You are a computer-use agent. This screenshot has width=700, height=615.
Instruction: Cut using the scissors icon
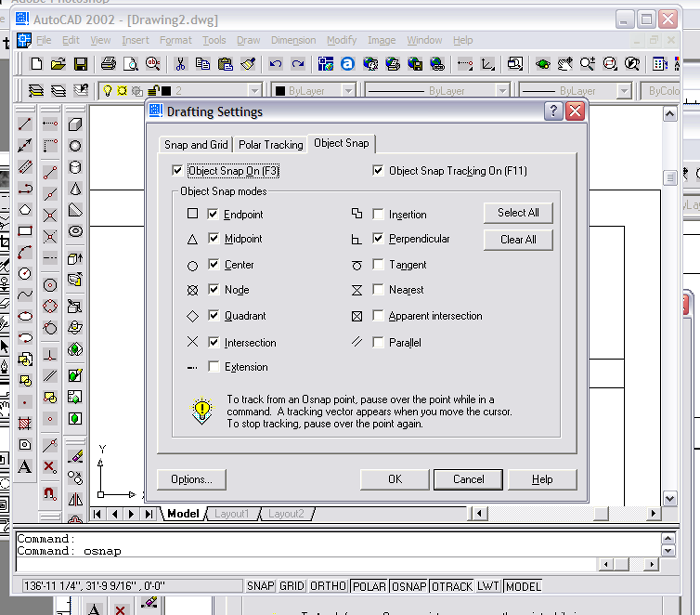click(x=180, y=64)
